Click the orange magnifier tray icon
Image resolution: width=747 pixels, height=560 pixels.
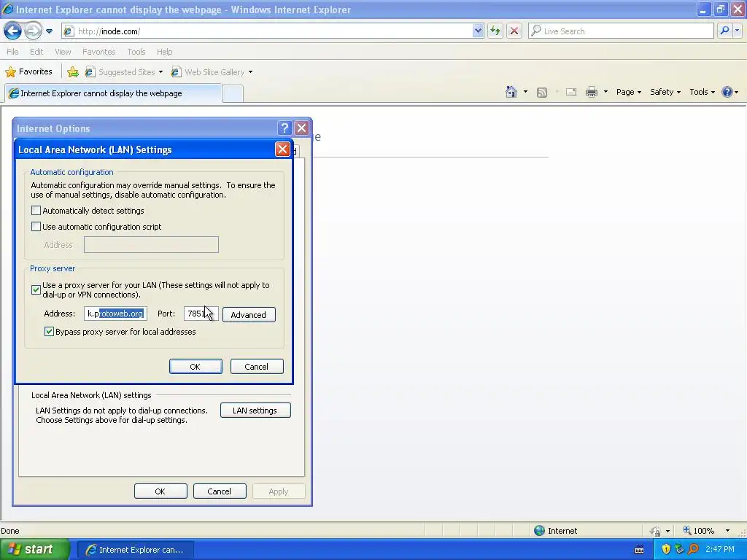click(694, 550)
